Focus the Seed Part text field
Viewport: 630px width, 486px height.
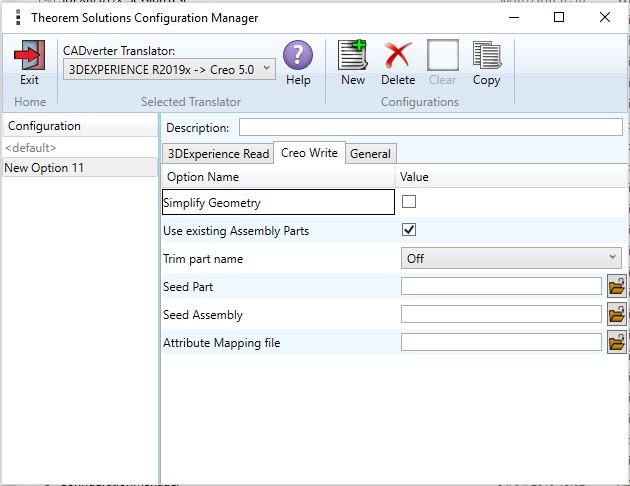tap(501, 286)
